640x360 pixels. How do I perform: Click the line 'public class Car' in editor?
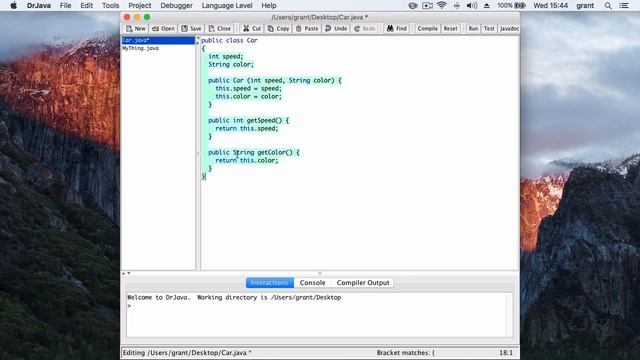pos(229,40)
